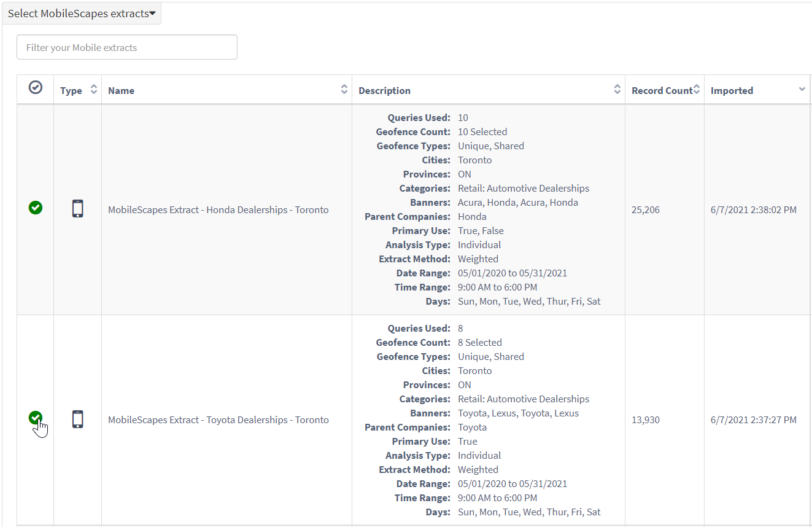Select MobileScapes Extract - Toyota Dealerships - Toronto

tap(218, 420)
